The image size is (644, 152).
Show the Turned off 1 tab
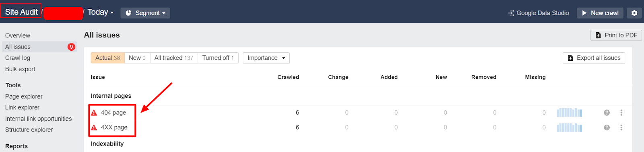pyautogui.click(x=218, y=58)
